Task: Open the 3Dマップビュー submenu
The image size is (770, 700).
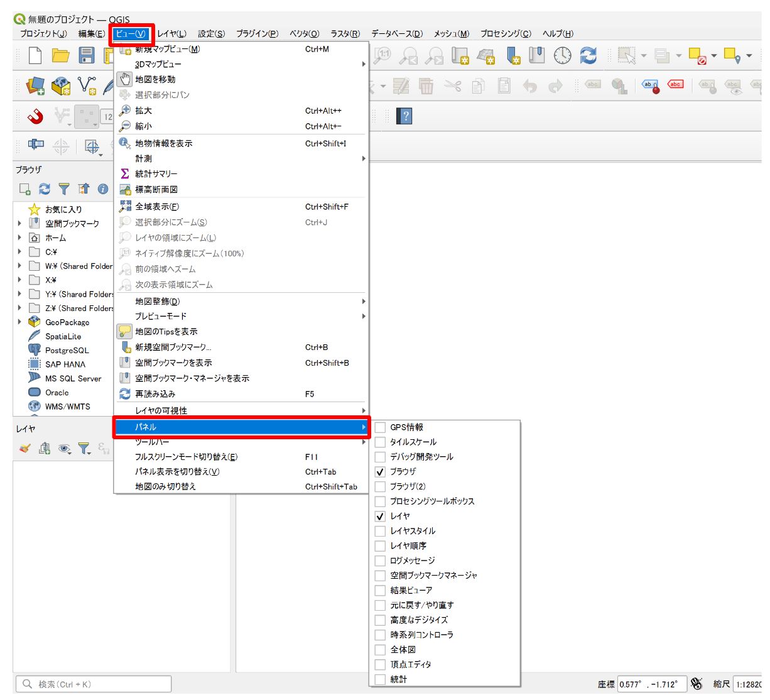Action: (x=241, y=64)
